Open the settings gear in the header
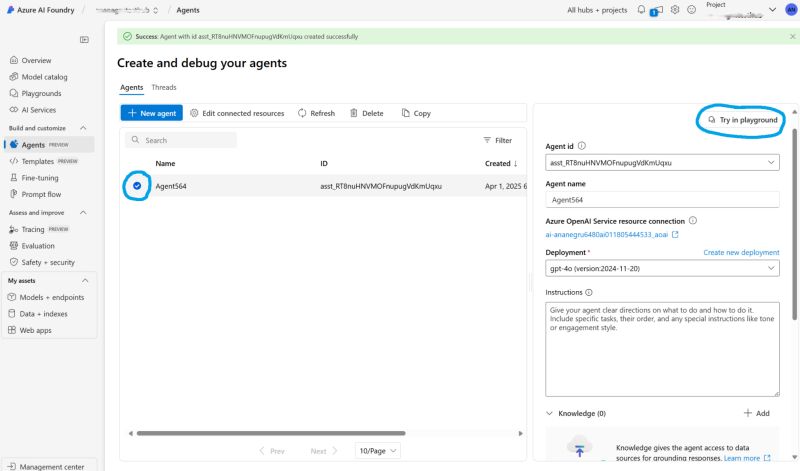 pos(675,10)
